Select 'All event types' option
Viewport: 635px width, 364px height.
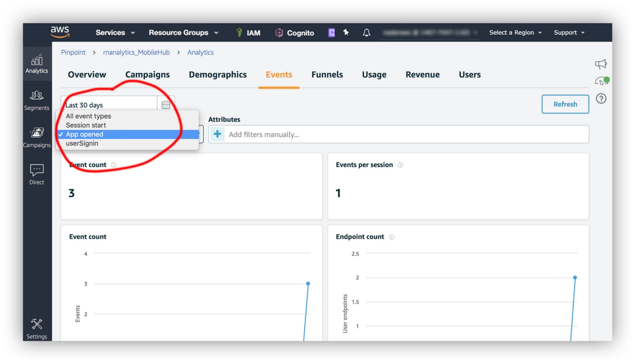coord(89,116)
